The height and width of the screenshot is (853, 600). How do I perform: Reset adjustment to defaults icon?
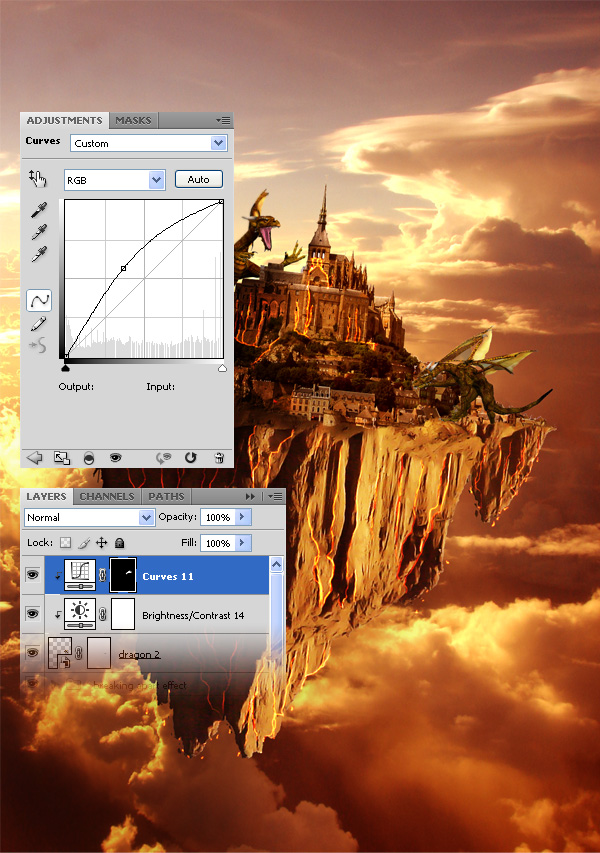190,458
